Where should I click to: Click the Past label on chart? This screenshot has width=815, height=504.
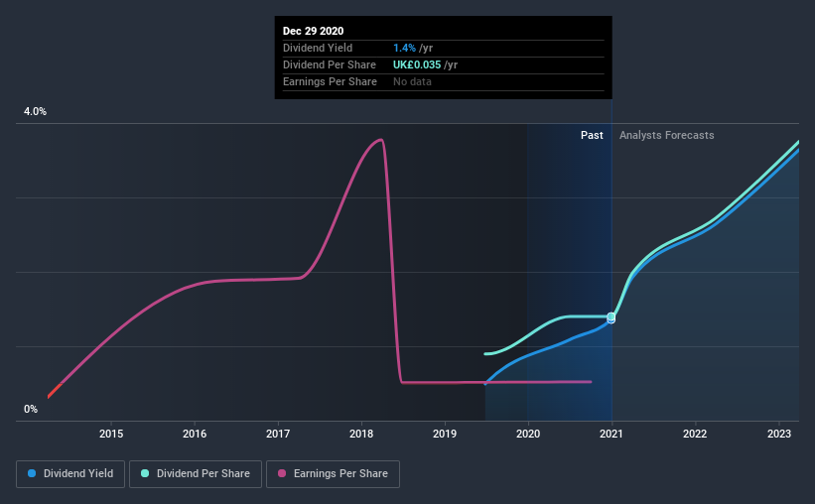pos(592,135)
